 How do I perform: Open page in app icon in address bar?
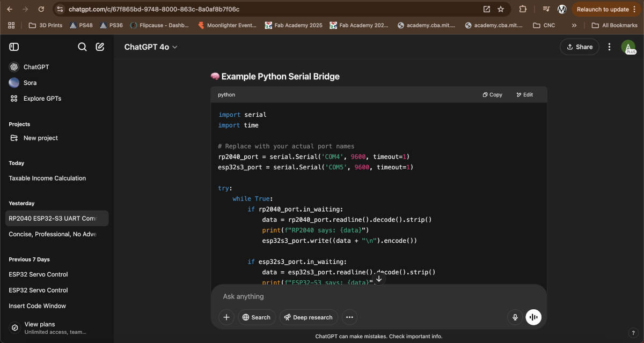coord(487,9)
